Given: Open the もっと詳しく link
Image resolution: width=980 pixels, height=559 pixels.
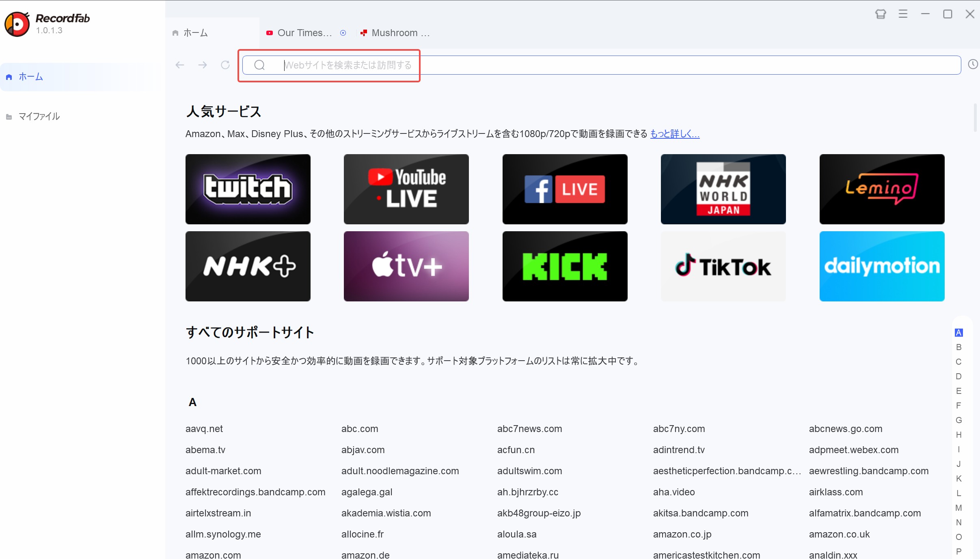Looking at the screenshot, I should click(x=675, y=134).
